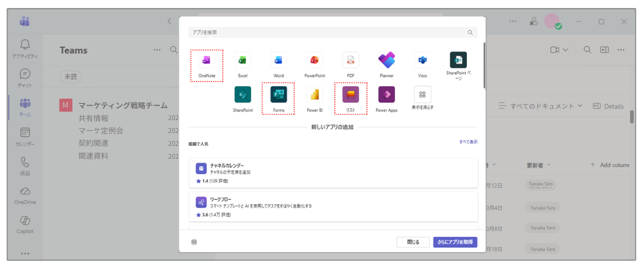Open the 関連資料 channel
Screen dimensions: 644x268
[x=93, y=157]
